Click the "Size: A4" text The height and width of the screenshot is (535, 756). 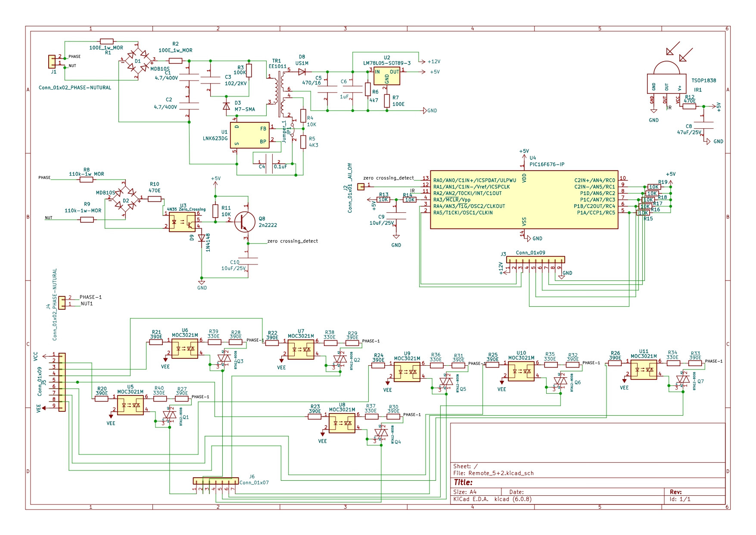coord(465,492)
